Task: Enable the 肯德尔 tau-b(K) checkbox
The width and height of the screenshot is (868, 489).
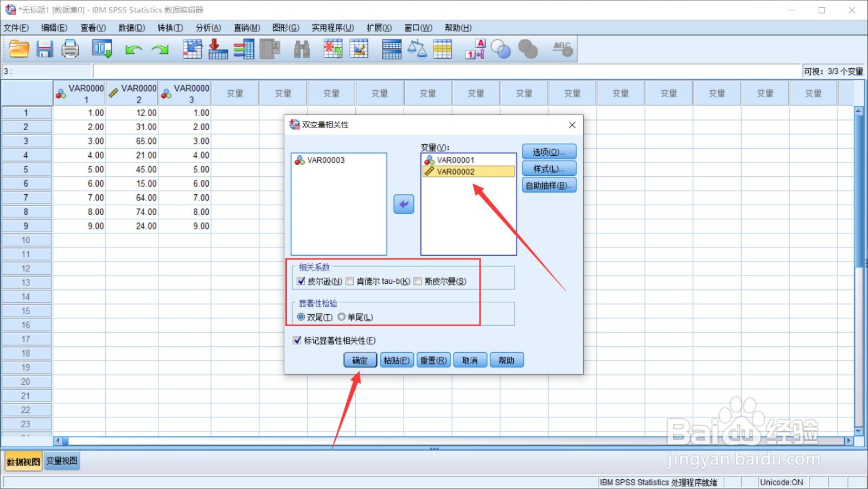Action: click(350, 281)
